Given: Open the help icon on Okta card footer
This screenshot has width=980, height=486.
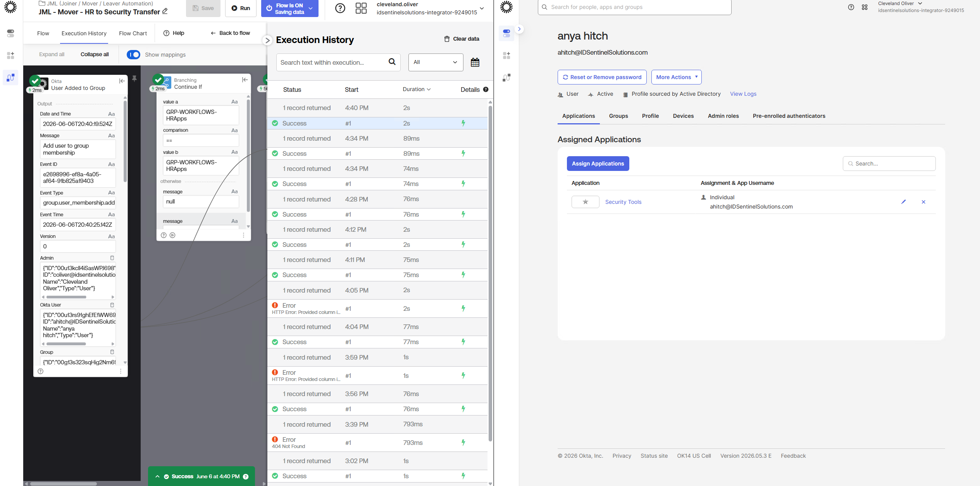Looking at the screenshot, I should click(x=41, y=371).
